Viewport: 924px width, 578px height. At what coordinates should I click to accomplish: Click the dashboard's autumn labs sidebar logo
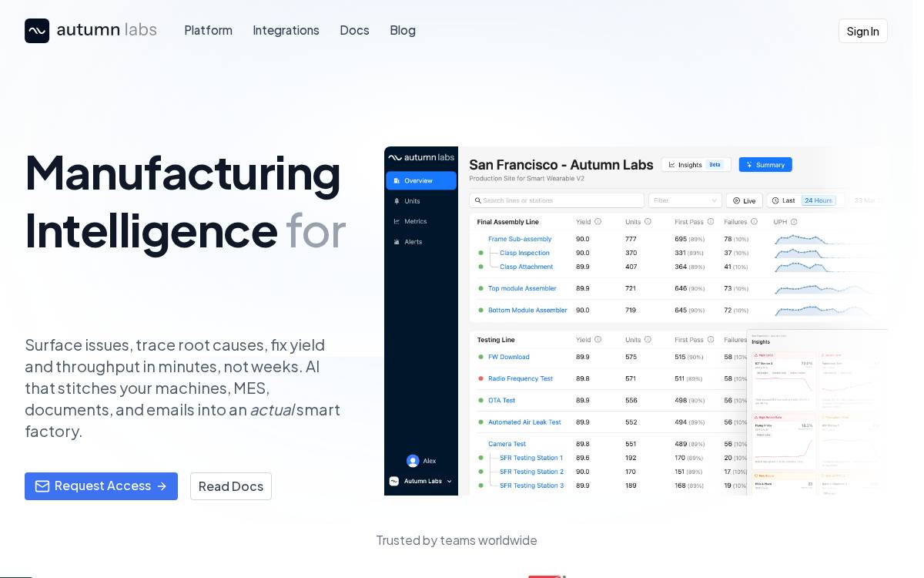[x=421, y=157]
